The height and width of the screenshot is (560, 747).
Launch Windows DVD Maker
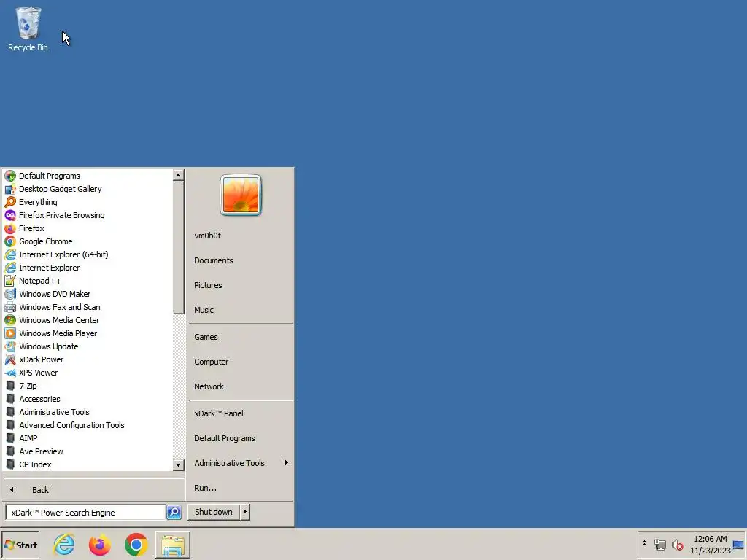point(54,294)
